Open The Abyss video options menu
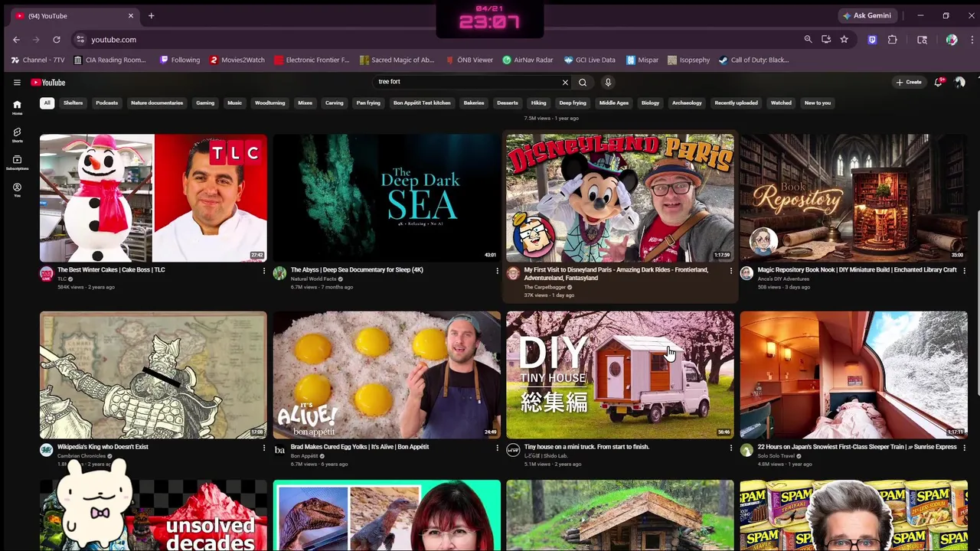The width and height of the screenshot is (980, 551). 497,270
